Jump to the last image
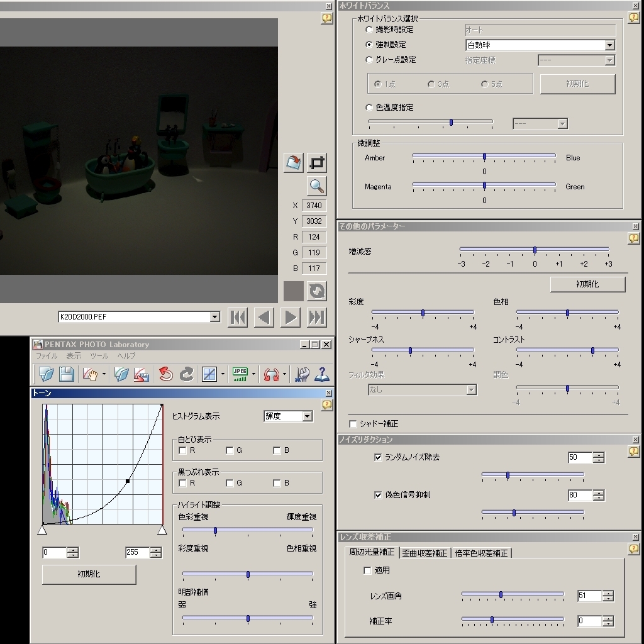 pos(317,318)
